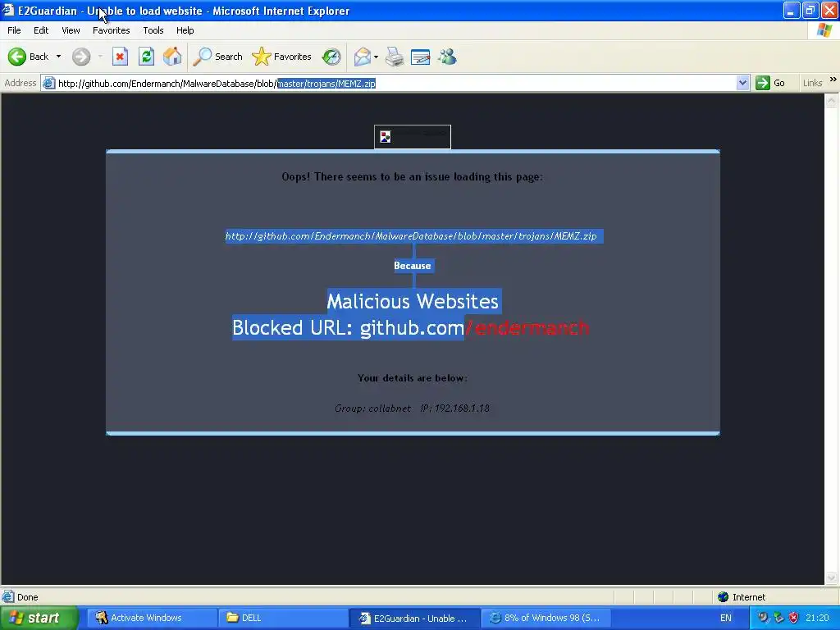Click the 'Because' label
Viewport: 840px width, 630px height.
click(413, 266)
